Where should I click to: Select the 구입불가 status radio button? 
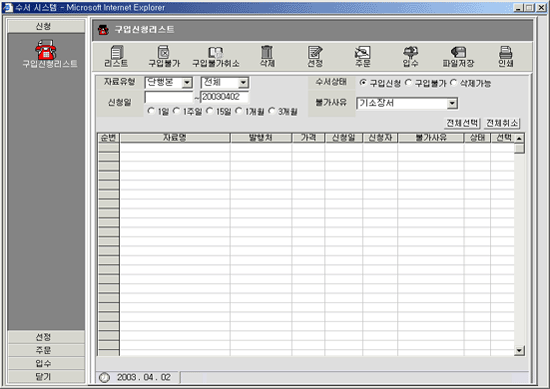(408, 83)
